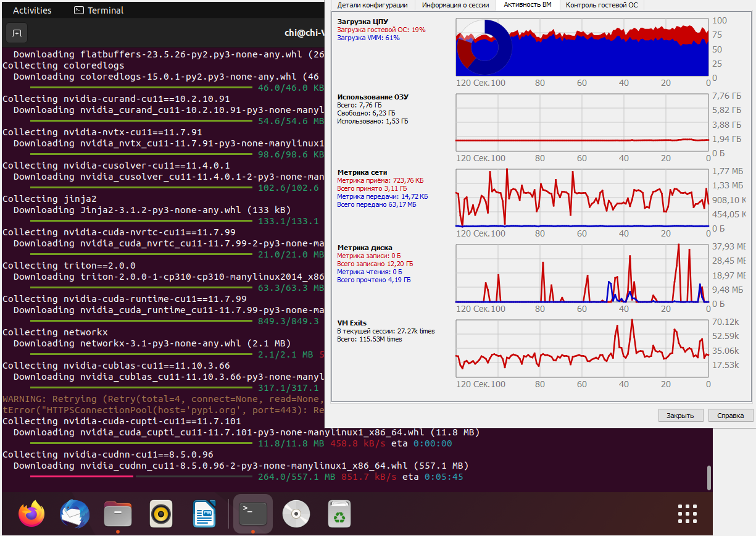Switch to the Детали конфигурации tab
This screenshot has height=536, width=756.
[x=372, y=5]
